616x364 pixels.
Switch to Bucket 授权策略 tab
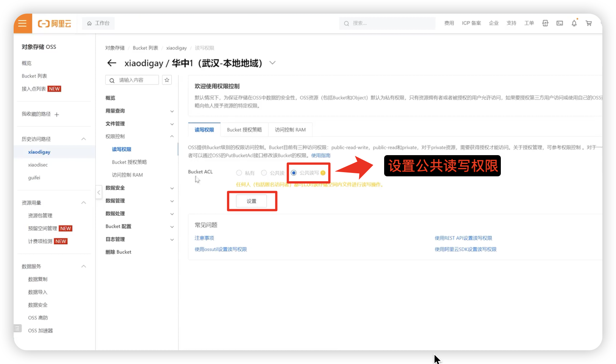(244, 130)
